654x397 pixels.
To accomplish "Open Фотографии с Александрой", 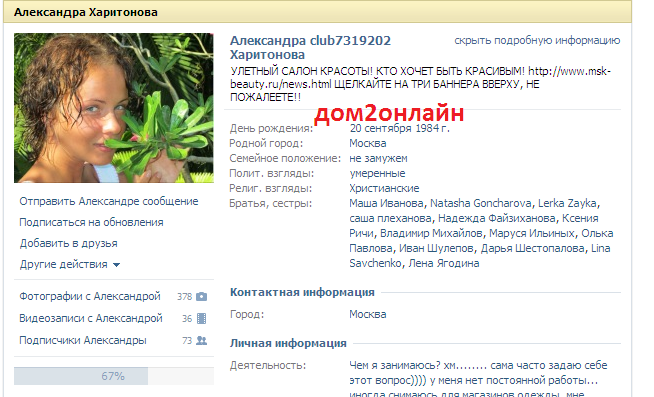I will click(90, 296).
